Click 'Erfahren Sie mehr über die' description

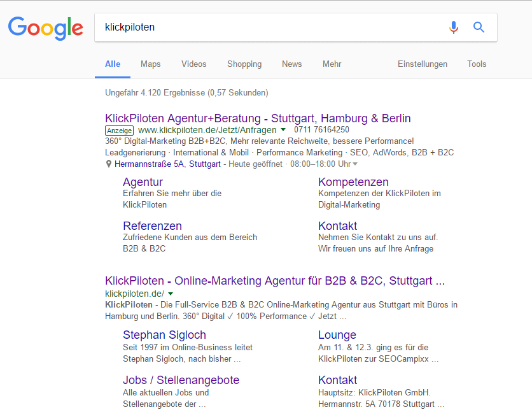click(x=172, y=193)
